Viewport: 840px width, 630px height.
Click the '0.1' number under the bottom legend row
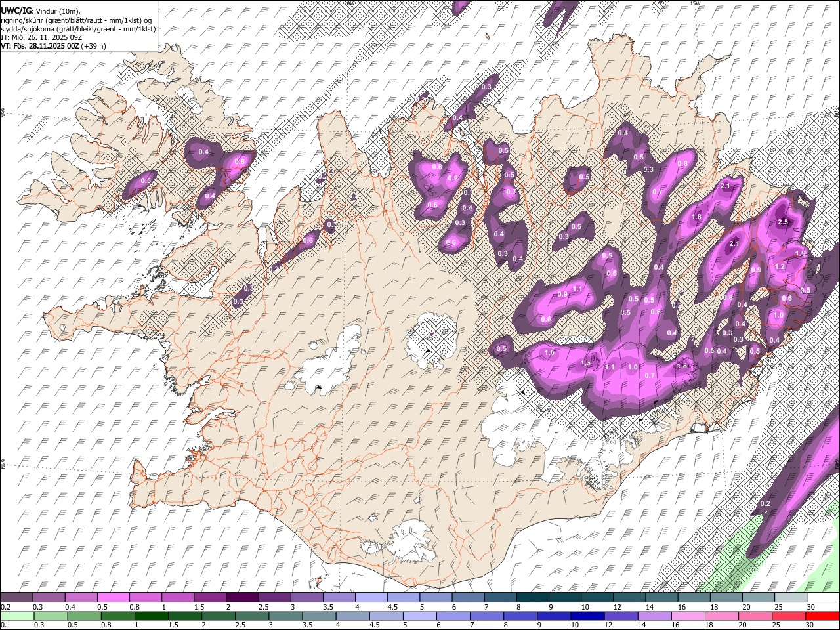coord(5,625)
